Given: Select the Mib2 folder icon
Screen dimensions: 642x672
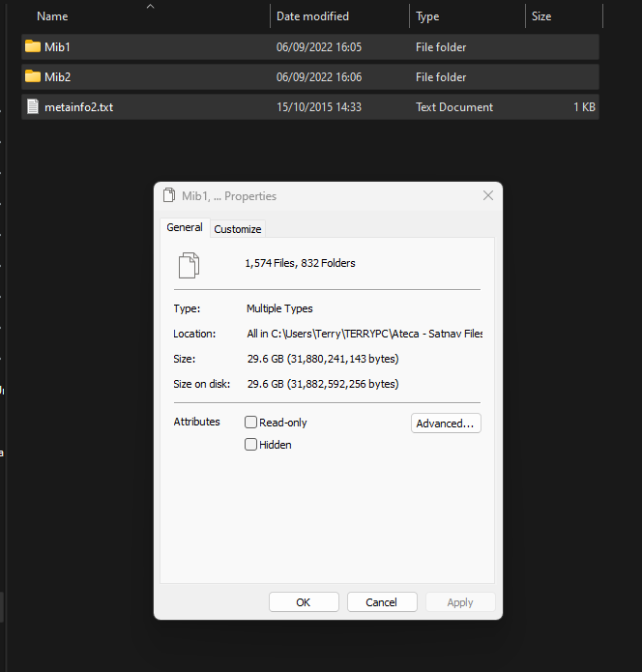Looking at the screenshot, I should [x=33, y=76].
